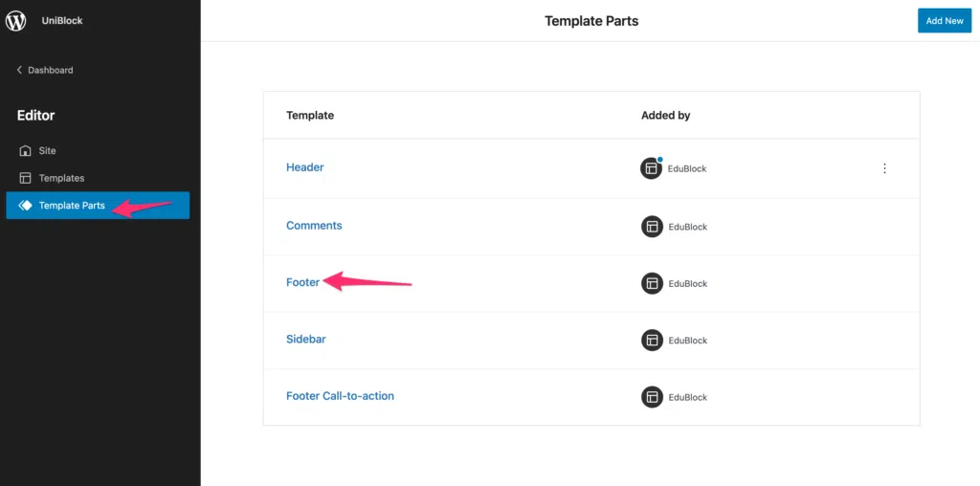The height and width of the screenshot is (486, 980).
Task: Select Template Parts in the sidebar
Action: pos(72,206)
